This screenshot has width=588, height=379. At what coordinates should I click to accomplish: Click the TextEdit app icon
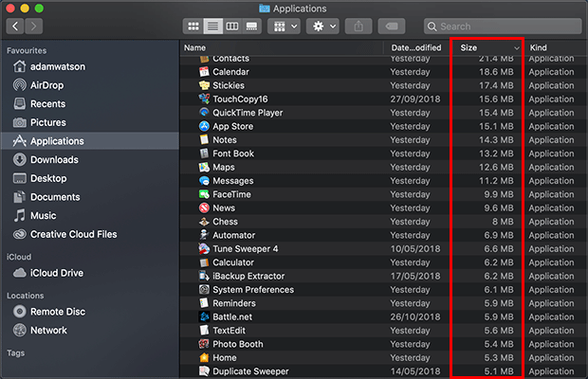tap(204, 331)
